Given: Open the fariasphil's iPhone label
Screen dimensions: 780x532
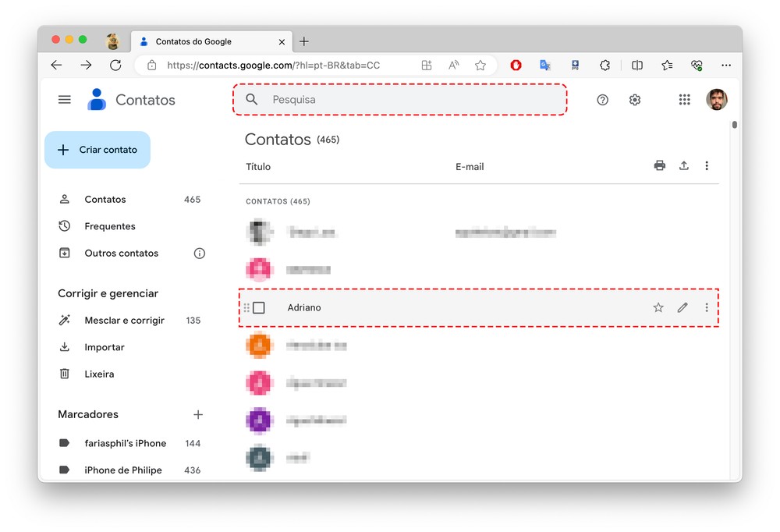Looking at the screenshot, I should pos(129,443).
